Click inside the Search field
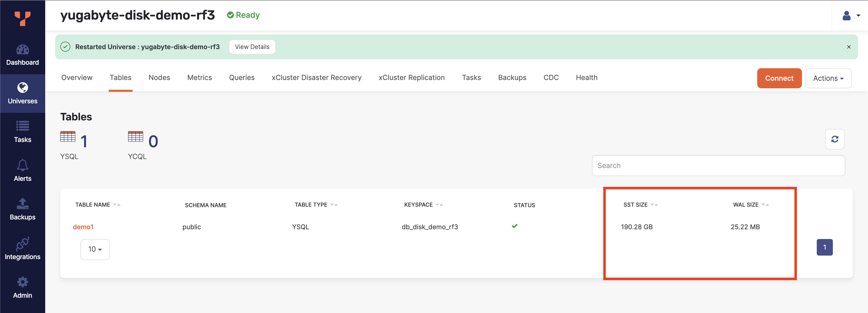 point(718,165)
